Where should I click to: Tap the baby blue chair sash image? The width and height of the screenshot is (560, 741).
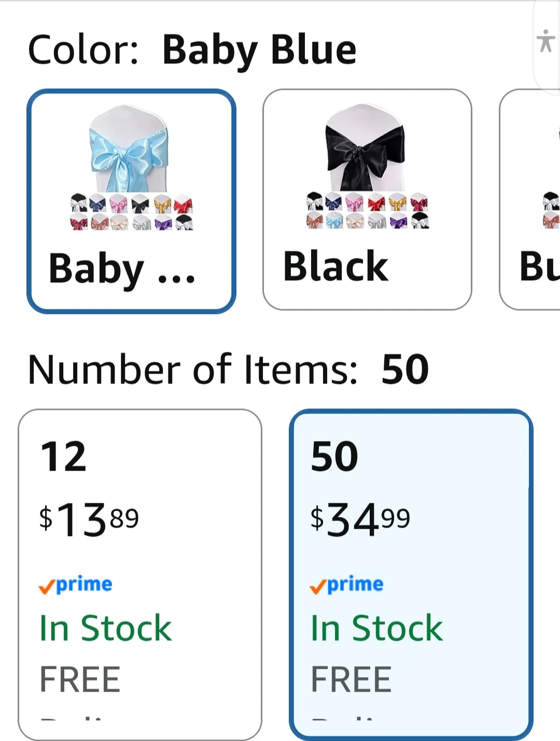pos(129,148)
